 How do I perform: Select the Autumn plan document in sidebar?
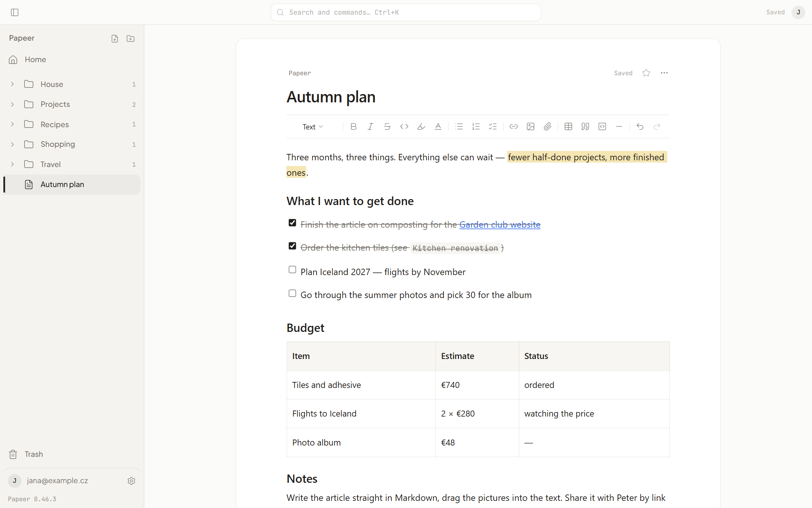[71, 184]
